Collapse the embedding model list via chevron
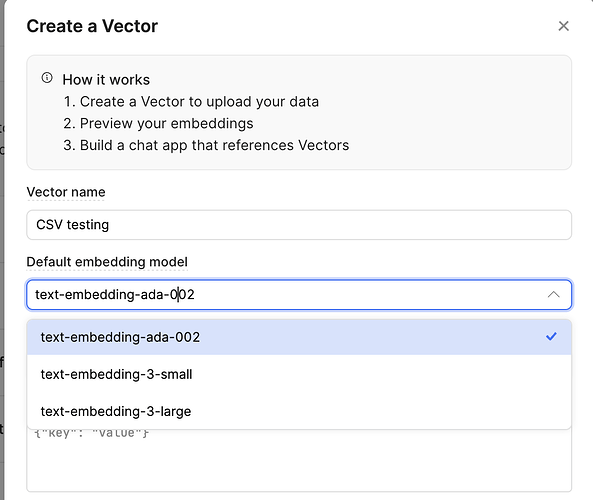The width and height of the screenshot is (593, 500). click(x=554, y=294)
